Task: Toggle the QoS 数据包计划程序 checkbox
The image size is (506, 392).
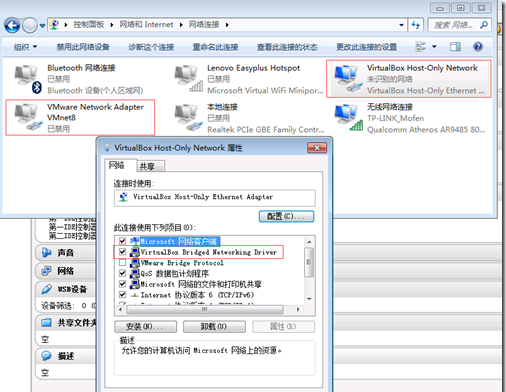Action: (x=122, y=273)
